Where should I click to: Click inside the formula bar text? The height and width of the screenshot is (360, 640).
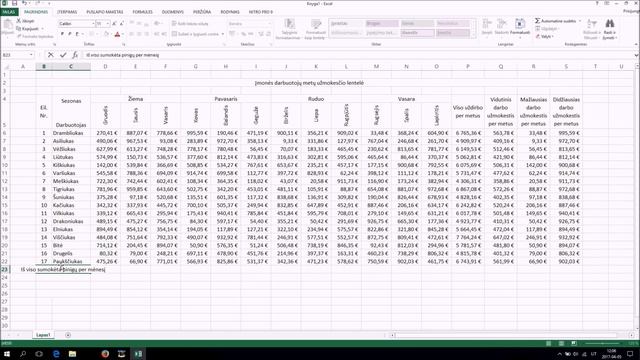coord(122,55)
